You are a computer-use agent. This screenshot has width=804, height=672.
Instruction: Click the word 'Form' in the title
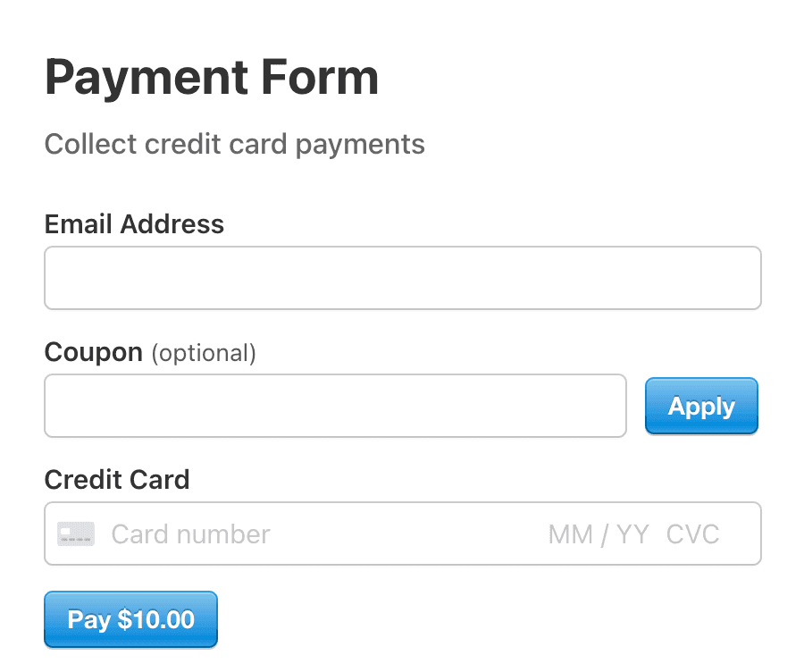click(x=320, y=78)
